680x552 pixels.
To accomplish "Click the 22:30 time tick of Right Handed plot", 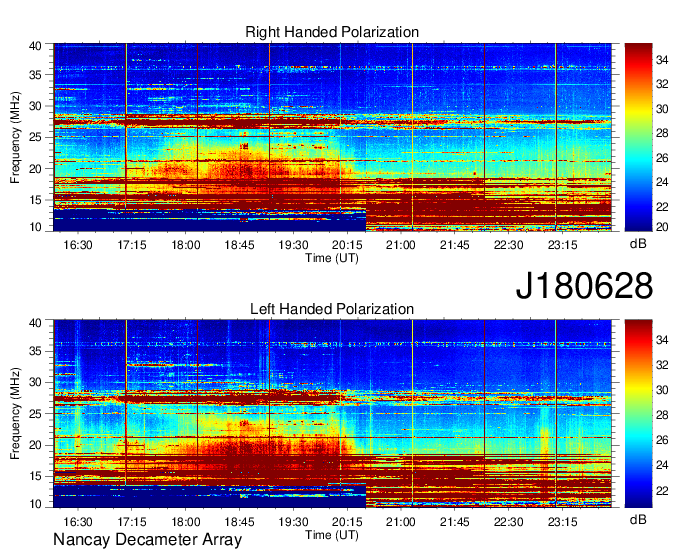I will coord(508,245).
